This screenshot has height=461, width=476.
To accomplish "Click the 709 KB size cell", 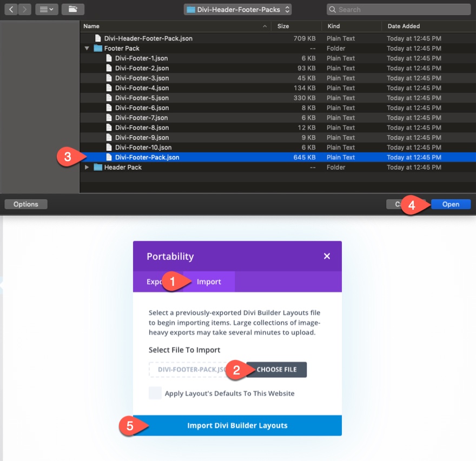I will point(304,38).
